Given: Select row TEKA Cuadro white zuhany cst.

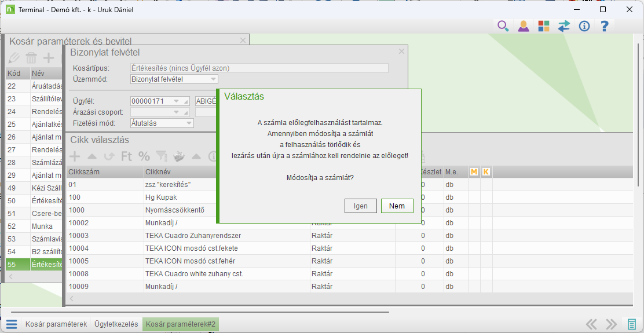Looking at the screenshot, I should pos(349,274).
